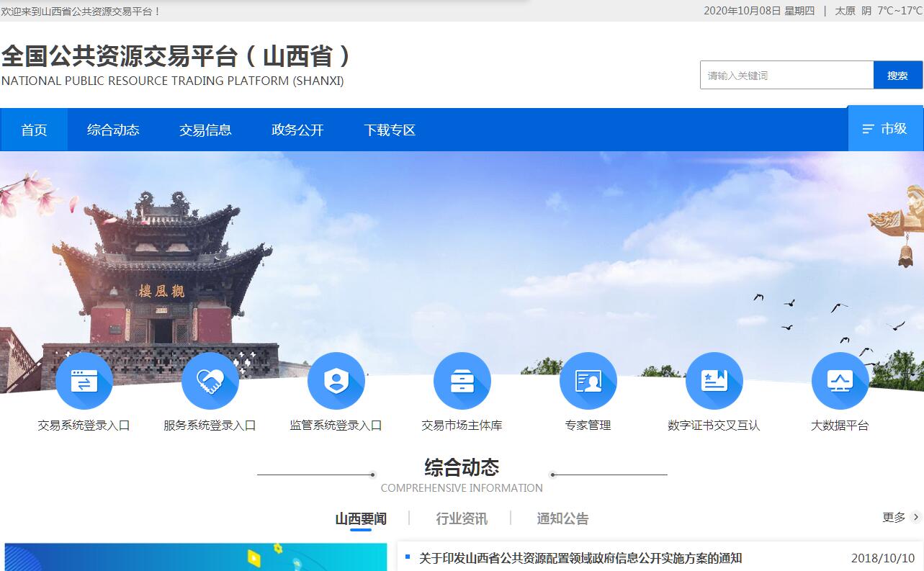Click the 交易市场主体库 archive icon

[462, 381]
